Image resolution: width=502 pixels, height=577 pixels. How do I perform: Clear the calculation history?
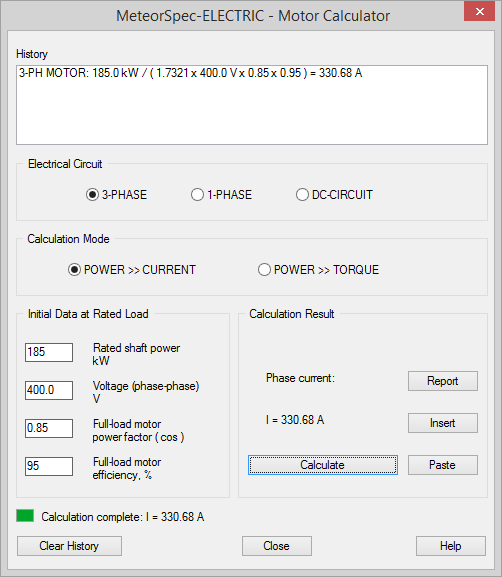(x=69, y=546)
